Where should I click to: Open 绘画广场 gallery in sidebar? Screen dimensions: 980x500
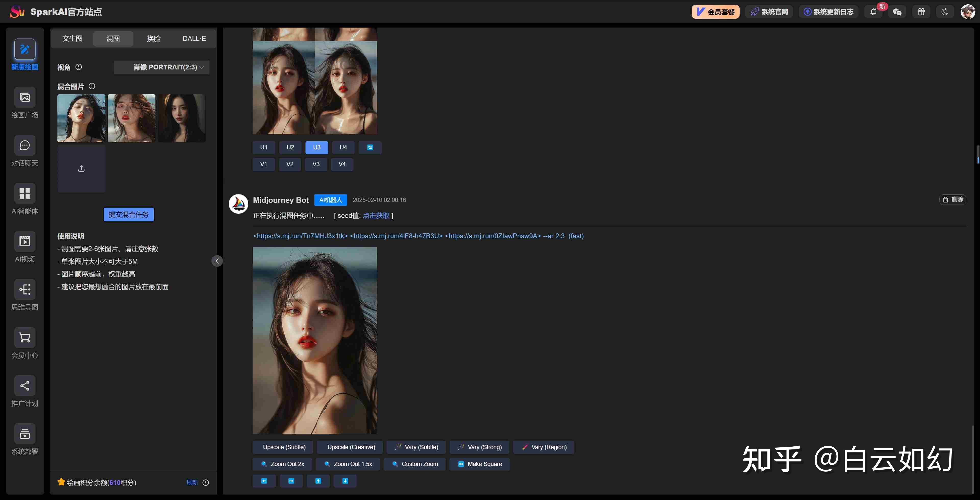tap(25, 98)
